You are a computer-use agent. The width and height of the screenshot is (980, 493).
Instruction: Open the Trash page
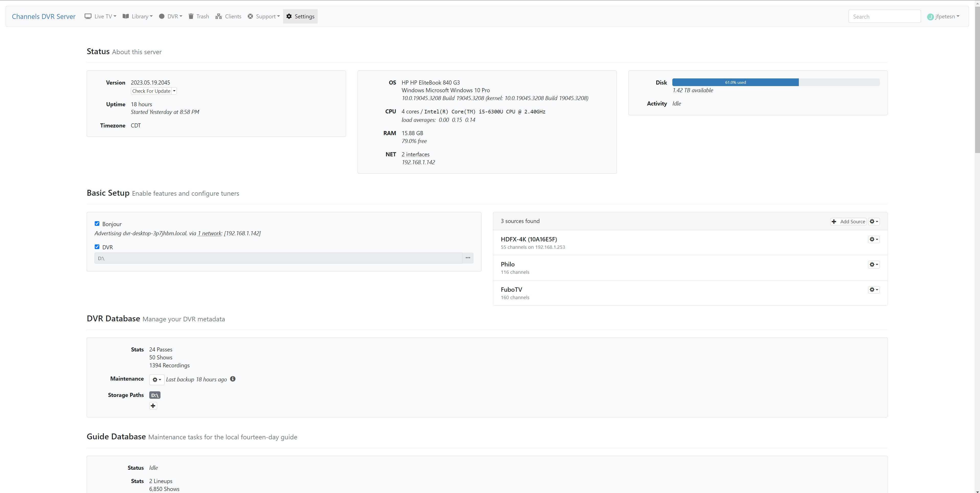point(199,16)
